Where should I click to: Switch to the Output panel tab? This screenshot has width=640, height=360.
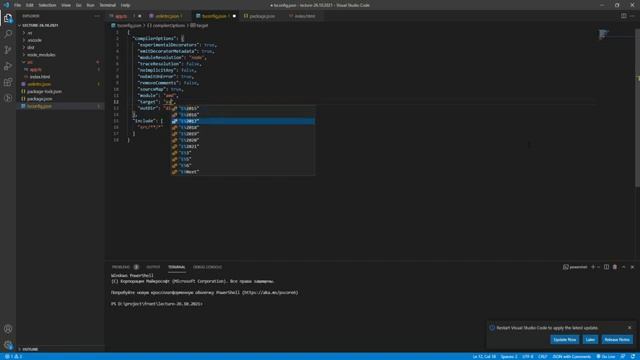pyautogui.click(x=153, y=267)
